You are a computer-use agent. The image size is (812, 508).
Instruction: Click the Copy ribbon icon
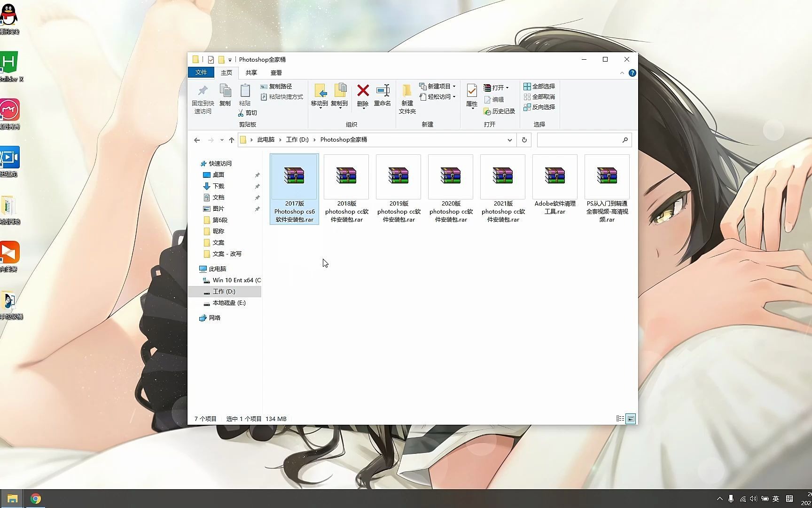(x=225, y=95)
